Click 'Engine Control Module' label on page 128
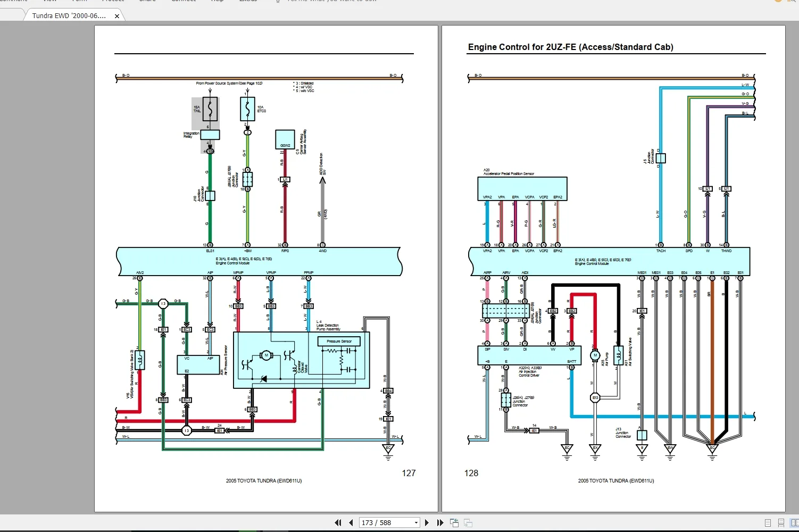 592,264
